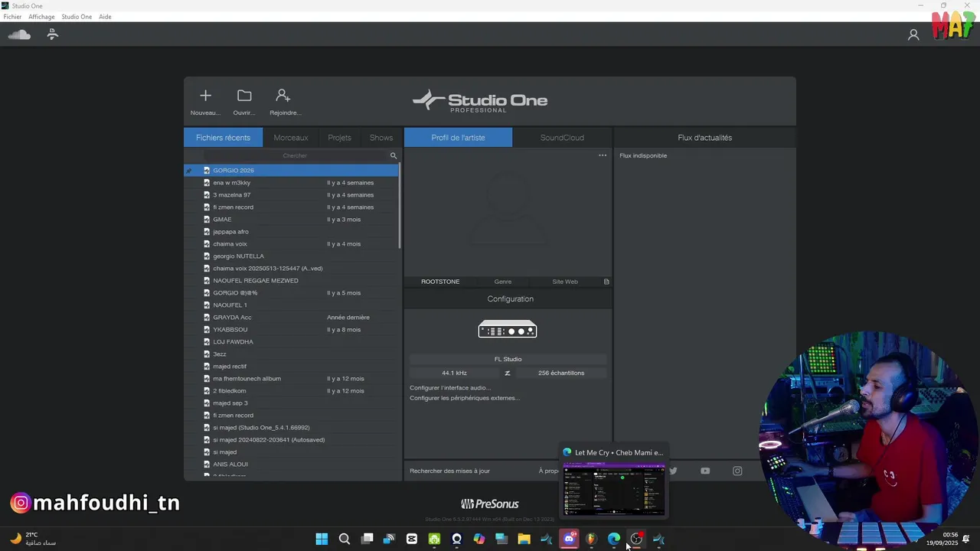980x551 pixels.
Task: Select recent file YKABBSOU
Action: [291, 330]
